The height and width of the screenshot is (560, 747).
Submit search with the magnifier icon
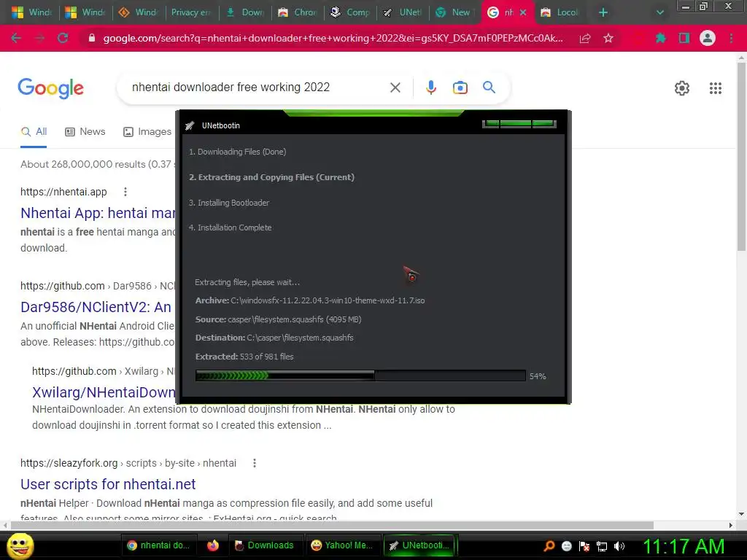[489, 87]
